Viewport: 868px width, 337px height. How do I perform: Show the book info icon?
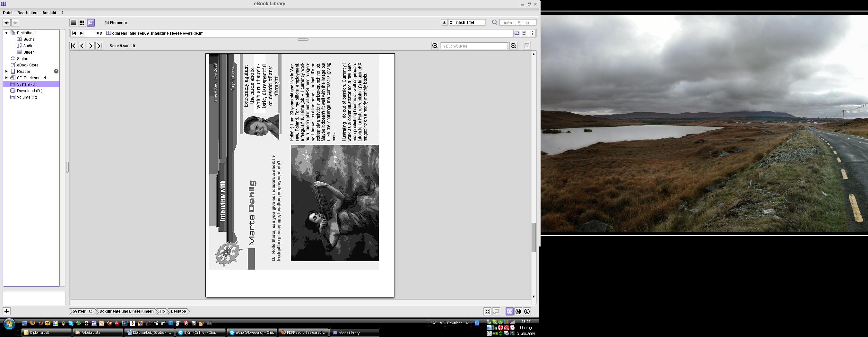pyautogui.click(x=533, y=33)
